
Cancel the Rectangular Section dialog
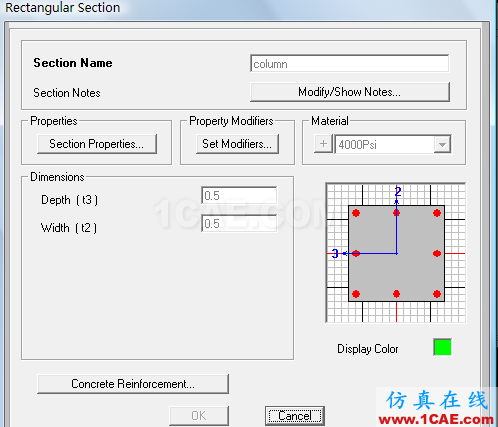[295, 416]
